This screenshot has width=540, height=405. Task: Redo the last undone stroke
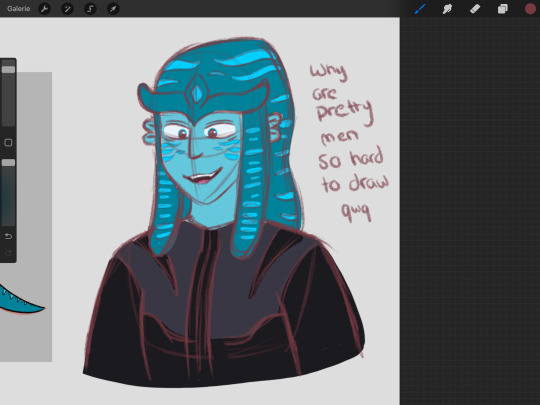(x=8, y=253)
